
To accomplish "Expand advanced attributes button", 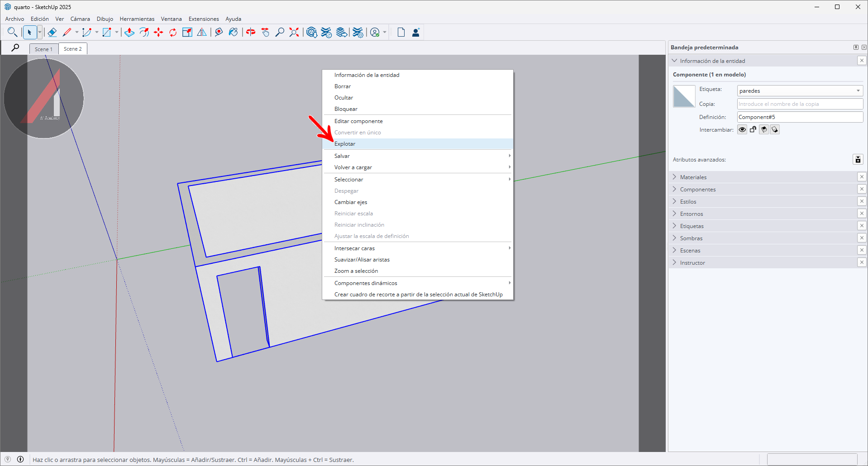I will tap(858, 159).
